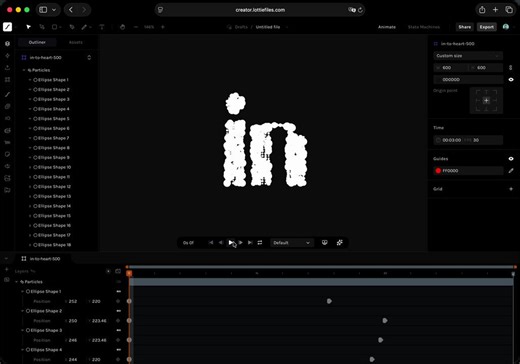Screen dimensions: 520x364
Task: Select the in-to-heart-500 timeline tab
Action: (x=41, y=259)
